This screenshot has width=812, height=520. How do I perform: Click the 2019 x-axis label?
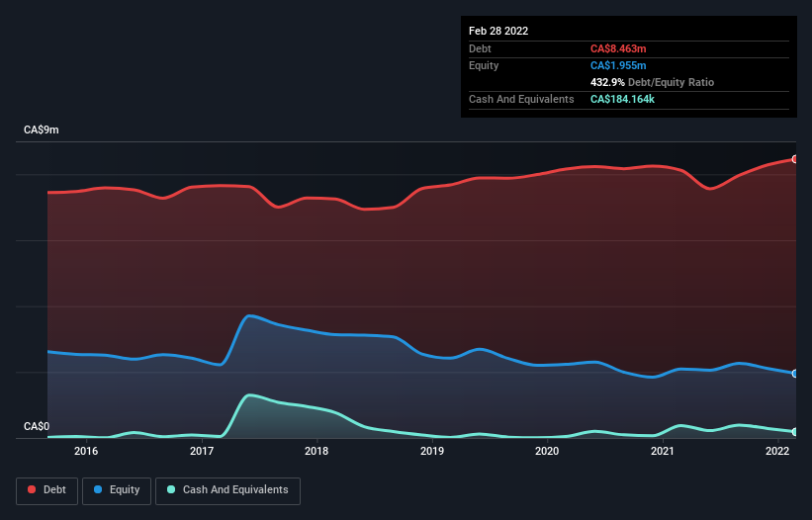click(x=432, y=451)
